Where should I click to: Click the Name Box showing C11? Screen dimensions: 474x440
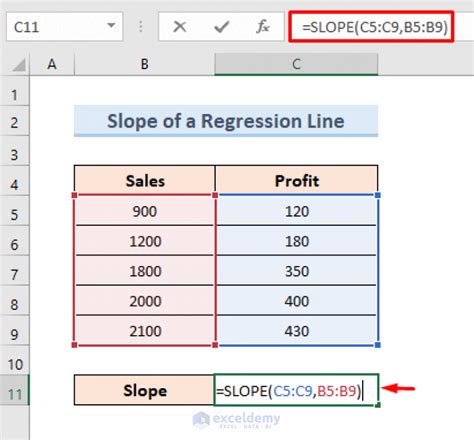[65, 27]
